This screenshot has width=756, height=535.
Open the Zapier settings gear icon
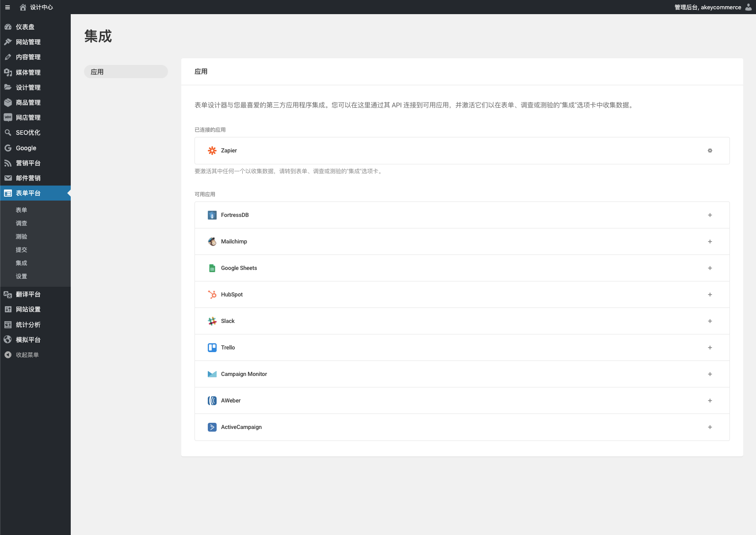[710, 151]
